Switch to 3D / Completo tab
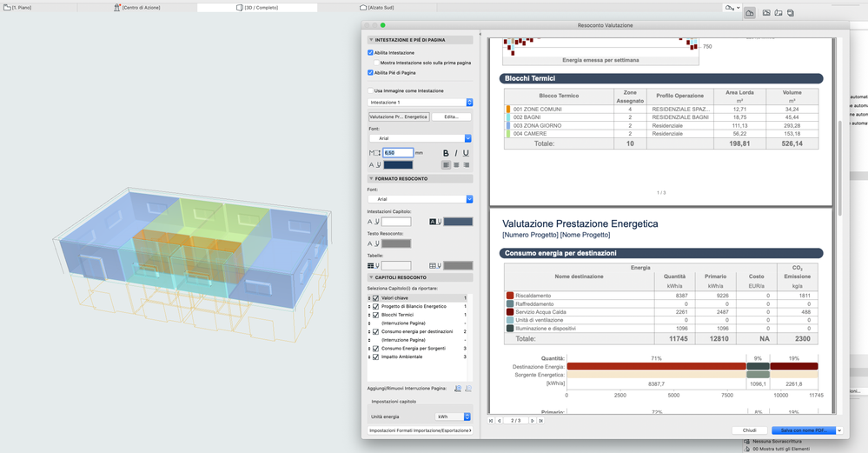868x453 pixels. pyautogui.click(x=257, y=8)
